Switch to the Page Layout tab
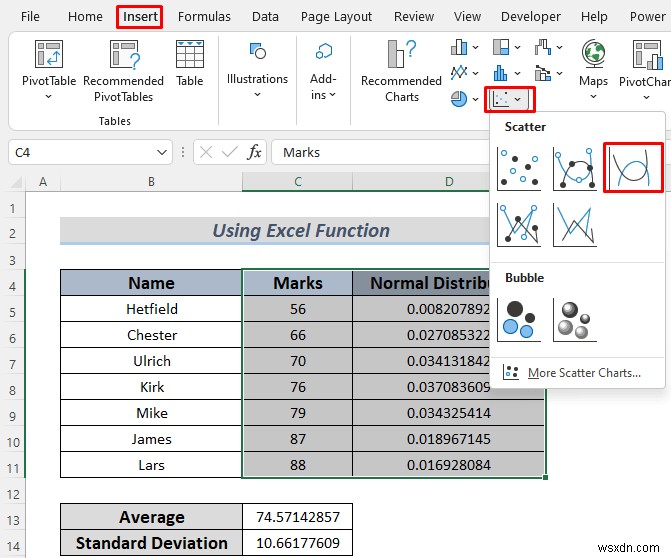 (x=336, y=17)
